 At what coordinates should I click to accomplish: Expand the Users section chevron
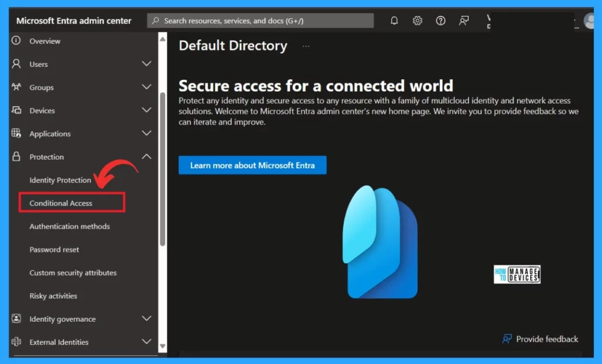146,63
